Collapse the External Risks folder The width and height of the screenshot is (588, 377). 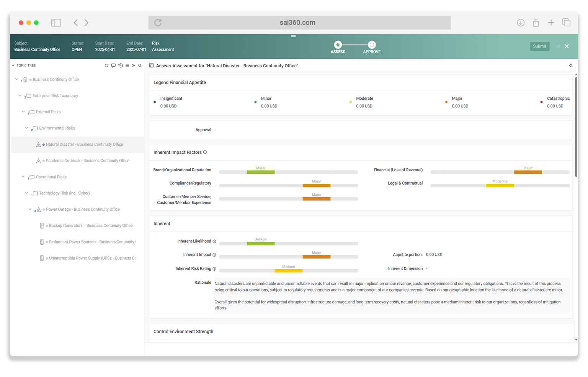(x=23, y=112)
